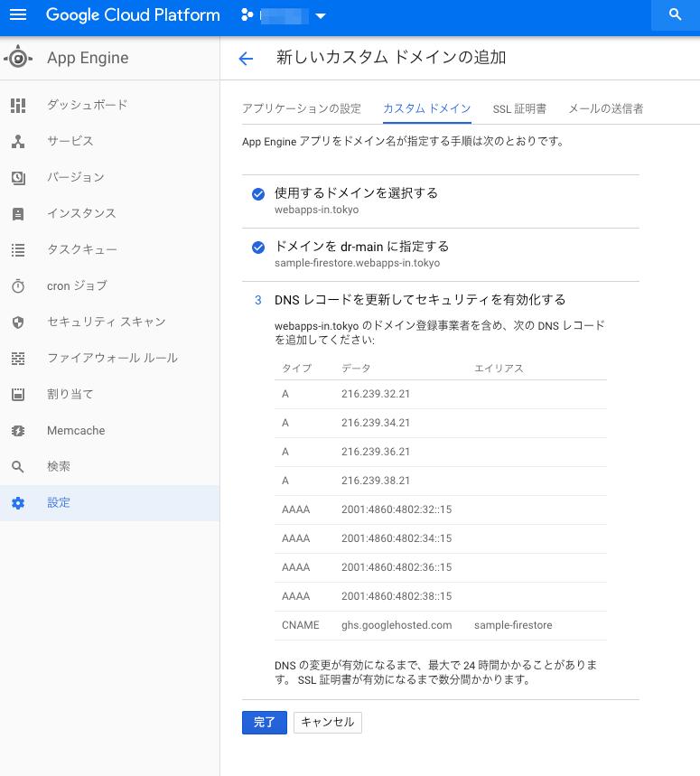The width and height of the screenshot is (700, 776).
Task: Click the Memcache chip icon
Action: tap(18, 431)
